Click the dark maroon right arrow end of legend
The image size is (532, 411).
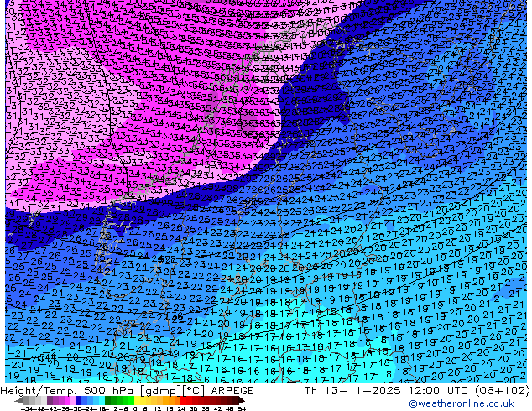coord(241,400)
